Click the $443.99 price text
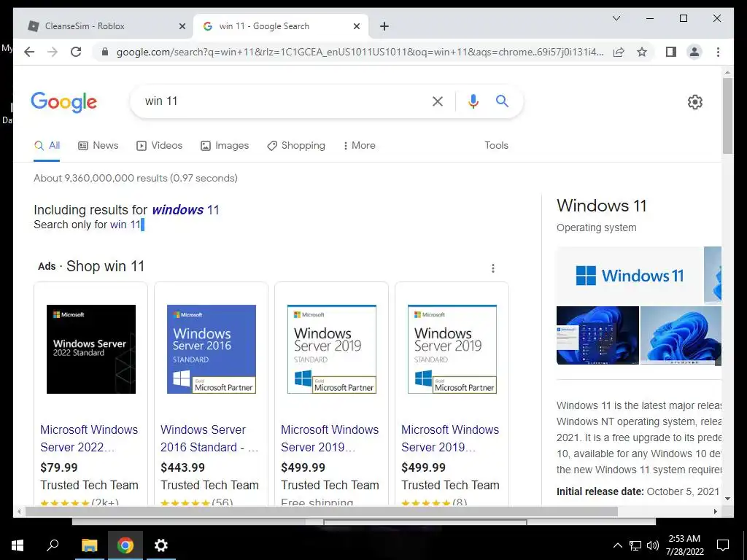747x560 pixels. click(x=182, y=467)
